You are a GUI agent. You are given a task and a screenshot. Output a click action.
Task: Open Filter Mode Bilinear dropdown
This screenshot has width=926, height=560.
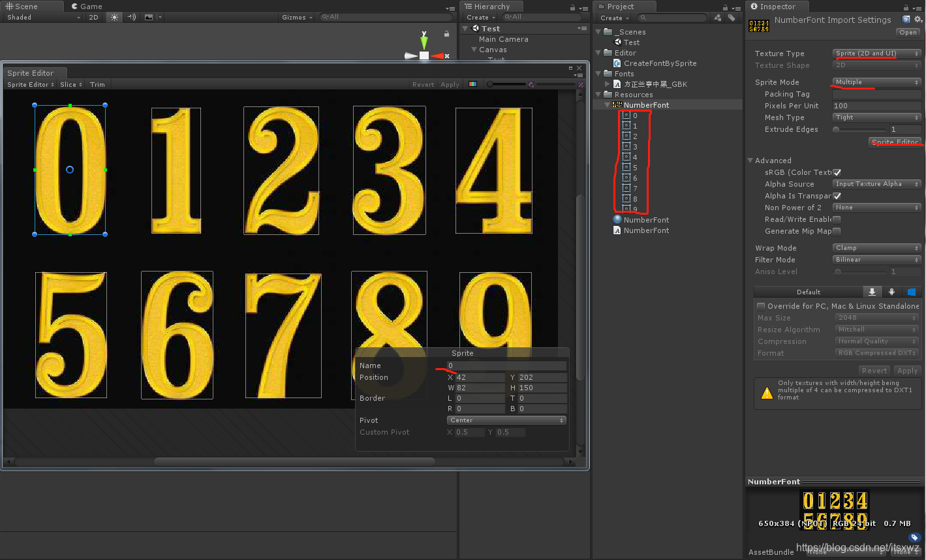[x=877, y=260]
